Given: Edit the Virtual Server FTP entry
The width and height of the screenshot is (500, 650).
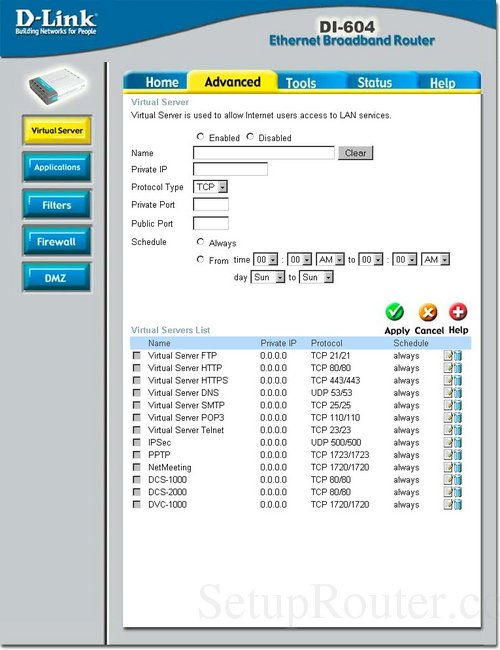Looking at the screenshot, I should click(448, 356).
